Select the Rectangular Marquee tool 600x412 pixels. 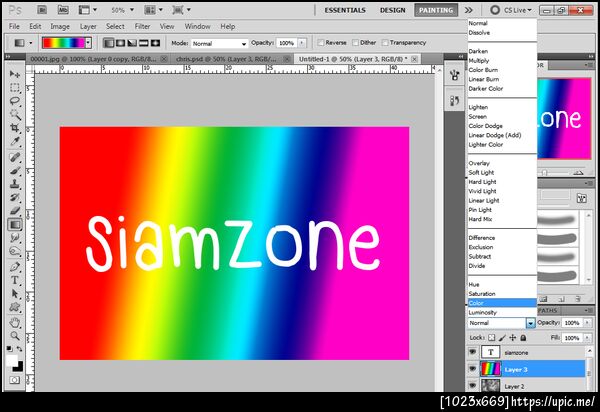(x=15, y=88)
